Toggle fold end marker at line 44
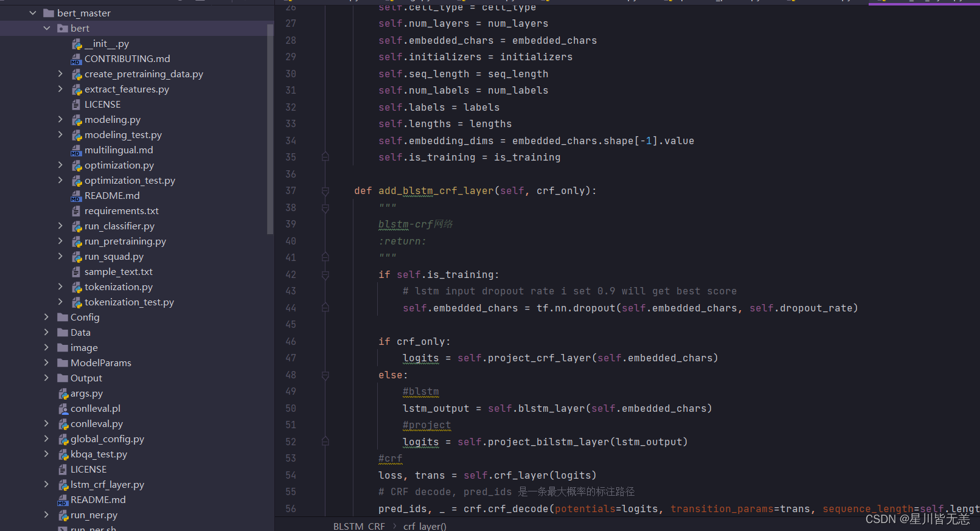The width and height of the screenshot is (980, 531). point(325,308)
